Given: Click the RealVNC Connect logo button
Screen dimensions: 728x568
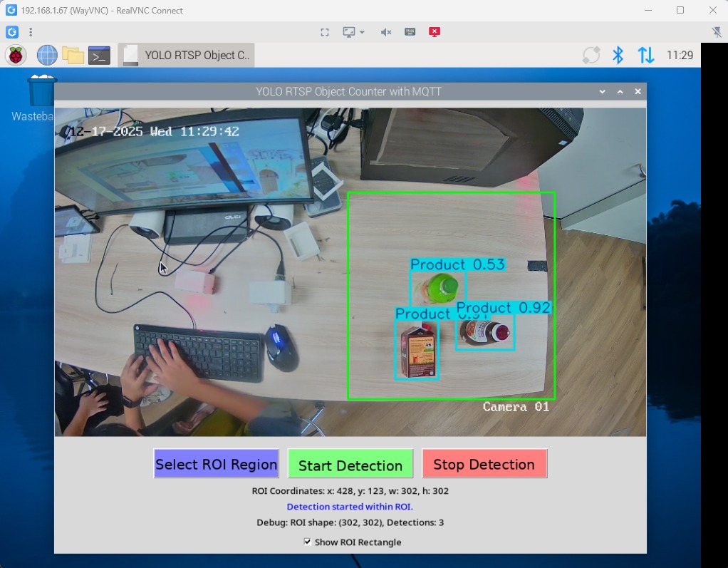Looking at the screenshot, I should [11, 31].
